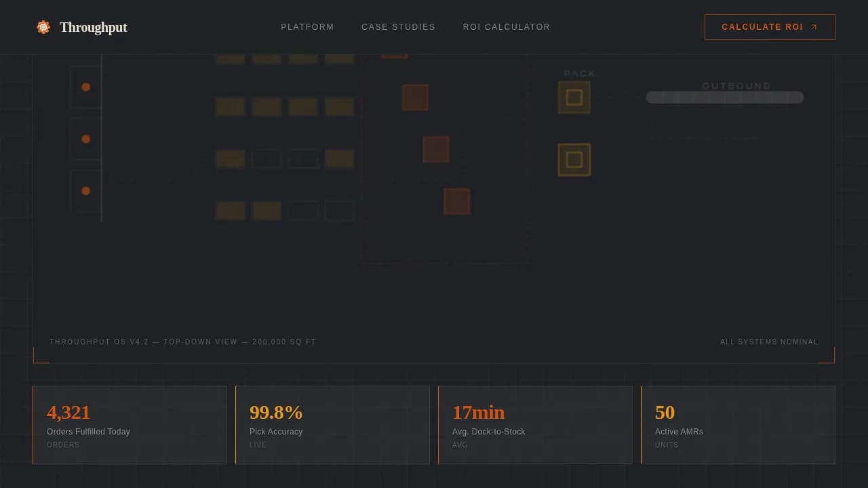Click the highest orange AMR robot square
Viewport: 868px width, 488px height.
[x=415, y=98]
